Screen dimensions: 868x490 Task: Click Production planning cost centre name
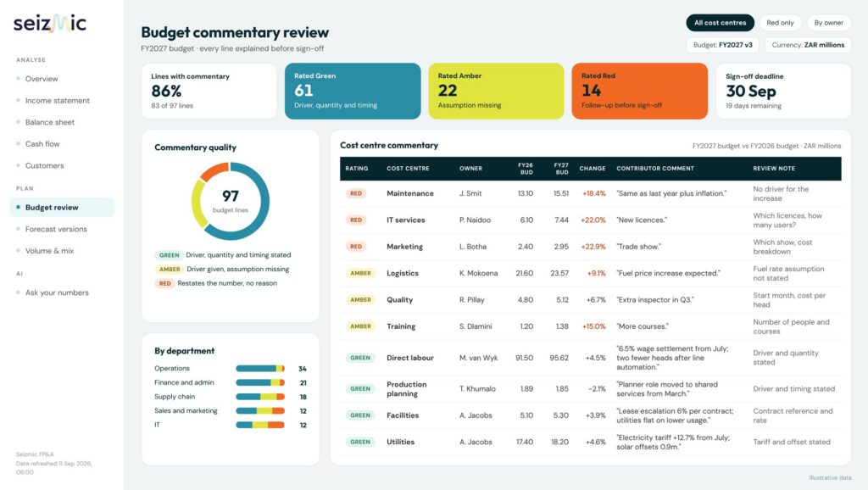(406, 389)
